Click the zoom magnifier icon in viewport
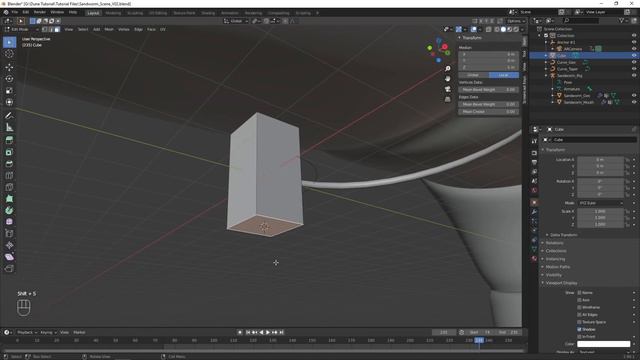This screenshot has width=640, height=360. pyautogui.click(x=448, y=69)
